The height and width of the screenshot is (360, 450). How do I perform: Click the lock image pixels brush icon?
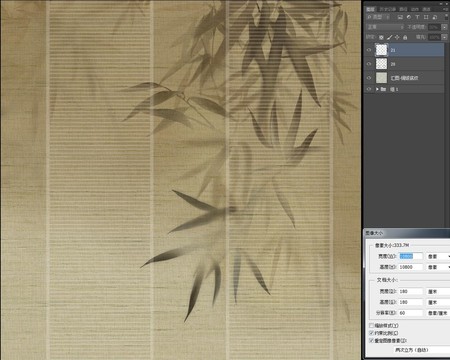pos(389,37)
